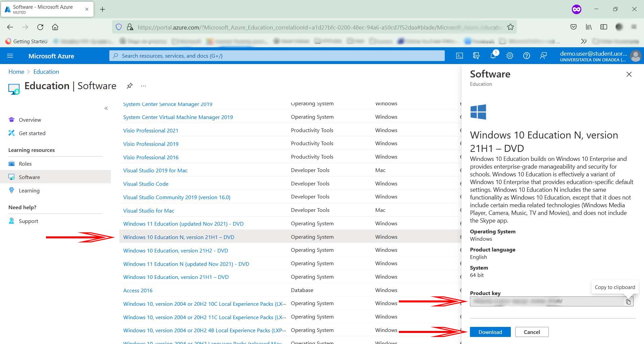Viewport: 644px width, 344px height.
Task: Click the browser forward arrow
Action: [x=25, y=27]
